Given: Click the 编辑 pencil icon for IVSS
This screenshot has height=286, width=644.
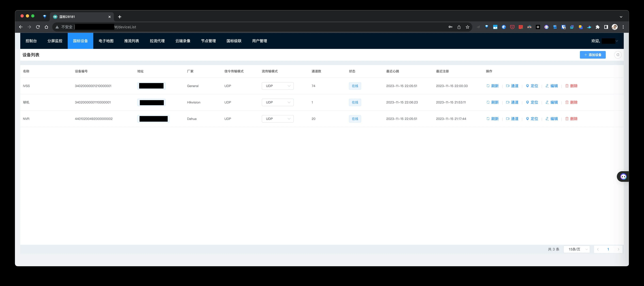Looking at the screenshot, I should pos(547,86).
